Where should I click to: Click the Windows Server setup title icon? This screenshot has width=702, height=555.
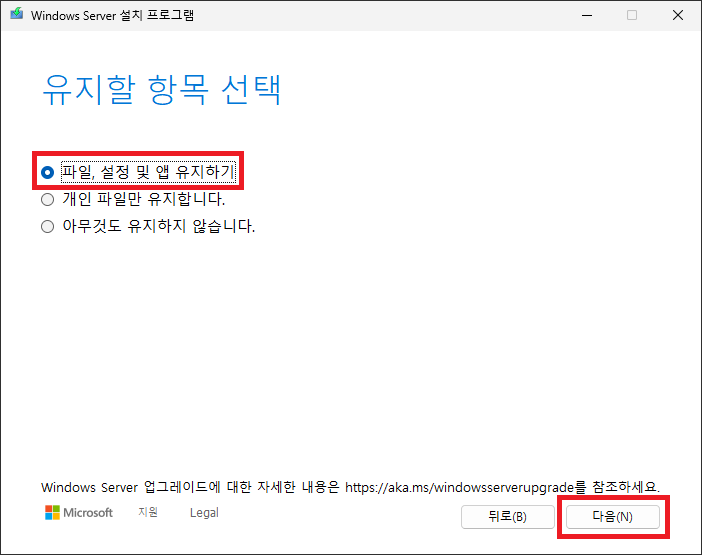(x=17, y=14)
